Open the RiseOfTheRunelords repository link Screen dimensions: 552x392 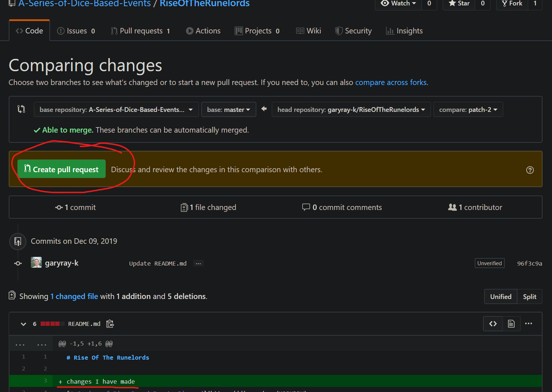[x=205, y=4]
